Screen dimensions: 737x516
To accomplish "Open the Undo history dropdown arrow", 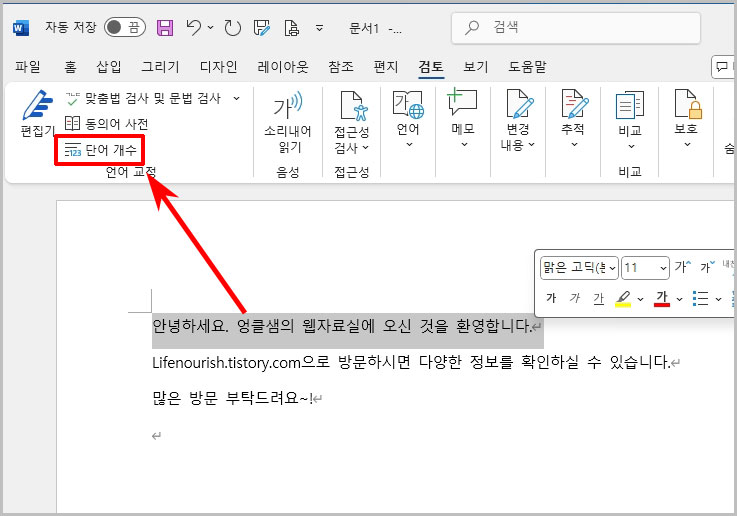I will coord(211,28).
